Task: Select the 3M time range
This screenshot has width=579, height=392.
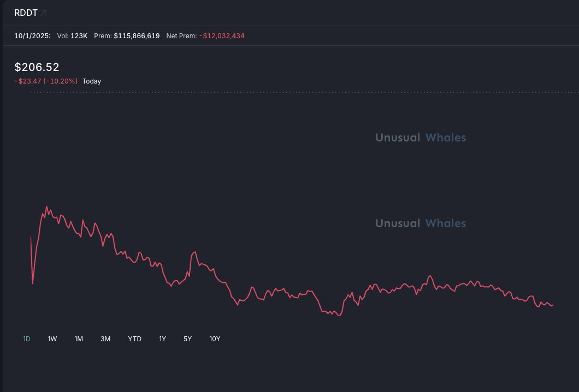Action: tap(105, 339)
